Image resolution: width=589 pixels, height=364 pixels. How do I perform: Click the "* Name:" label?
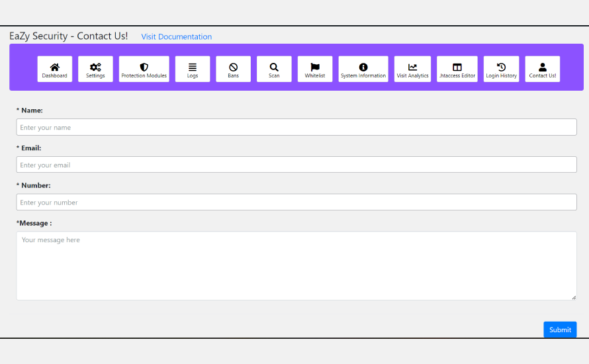coord(30,111)
